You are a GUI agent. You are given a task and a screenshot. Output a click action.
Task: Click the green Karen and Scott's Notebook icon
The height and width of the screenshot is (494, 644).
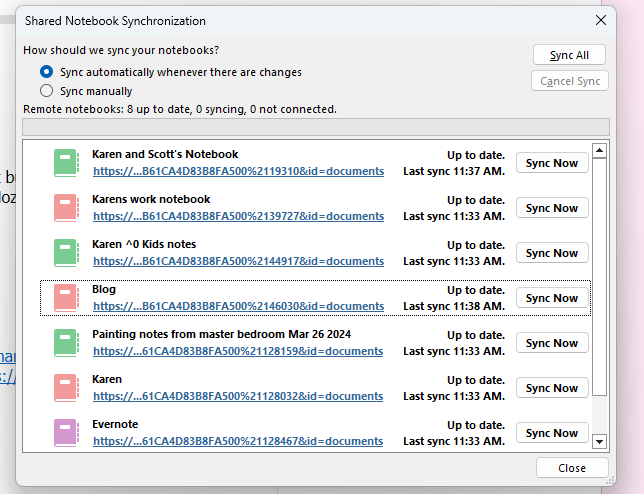pyautogui.click(x=66, y=163)
